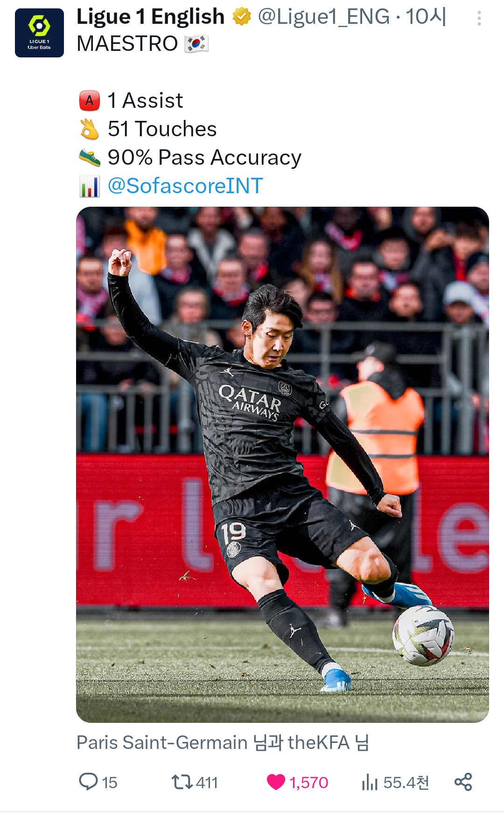
Task: Tap the MAESTRO tweet headline text
Action: pos(127,44)
